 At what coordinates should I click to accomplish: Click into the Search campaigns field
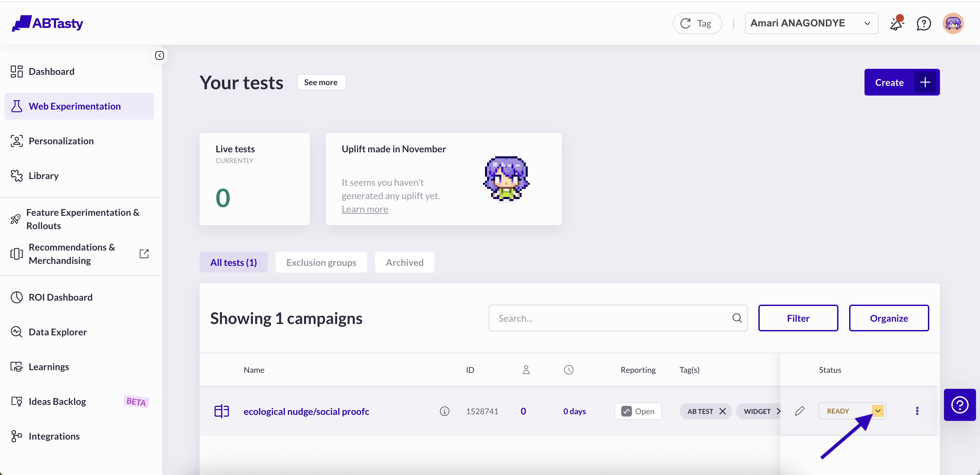[609, 318]
